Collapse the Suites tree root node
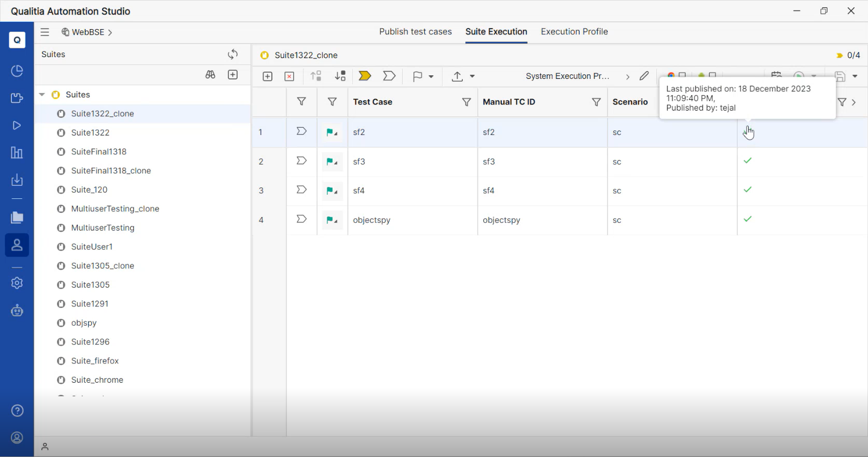Viewport: 868px width, 457px height. coord(42,95)
